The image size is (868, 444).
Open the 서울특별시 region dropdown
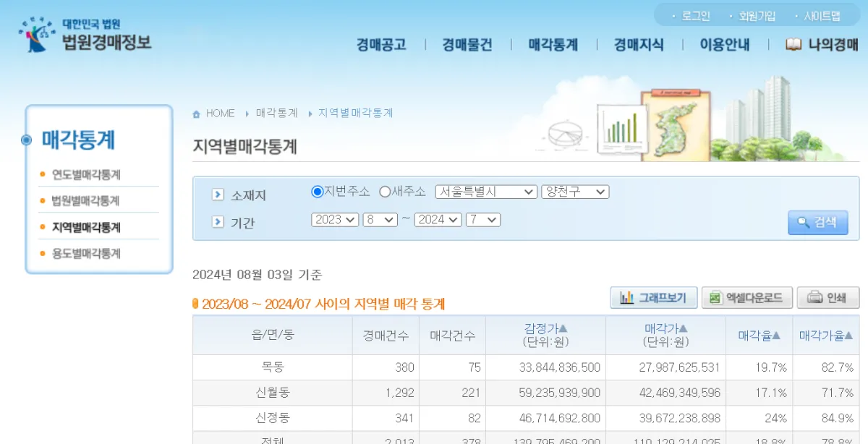coord(485,191)
